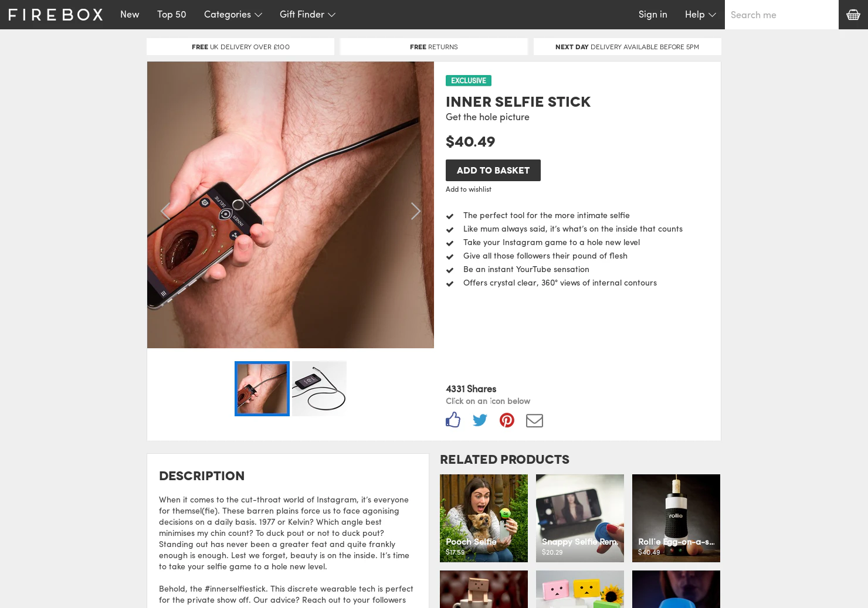Share product by email envelope icon
This screenshot has width=868, height=608.
(534, 420)
